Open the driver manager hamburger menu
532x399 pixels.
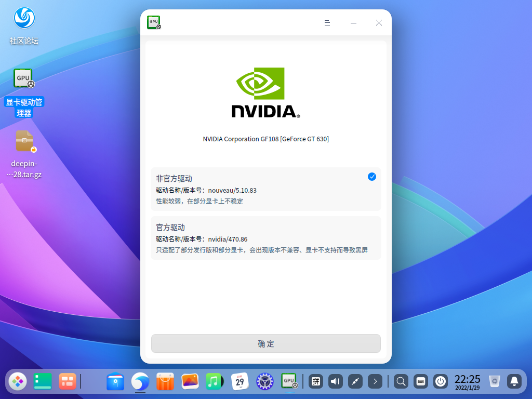327,23
